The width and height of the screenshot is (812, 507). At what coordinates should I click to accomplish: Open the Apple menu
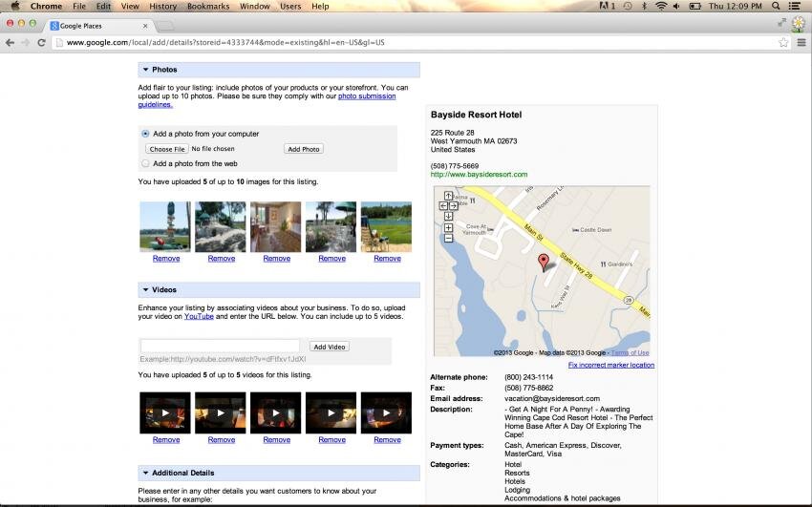pyautogui.click(x=15, y=6)
